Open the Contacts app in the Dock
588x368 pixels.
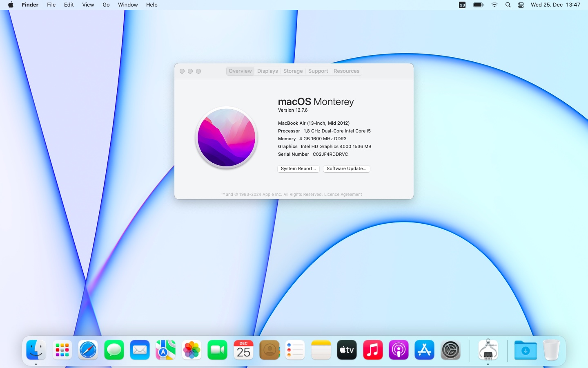269,350
